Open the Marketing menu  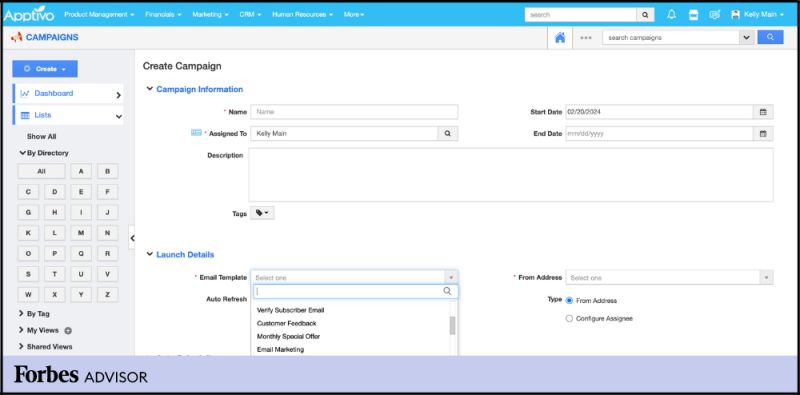[x=210, y=15]
